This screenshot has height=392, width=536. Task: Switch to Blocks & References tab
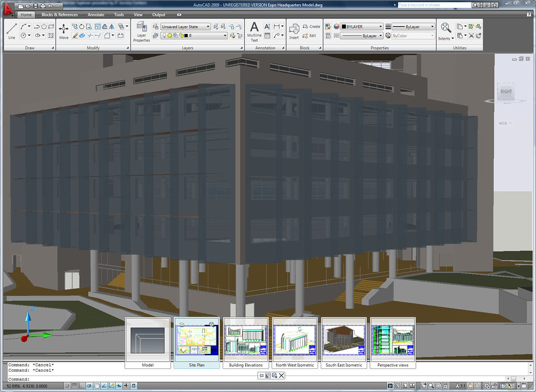click(x=60, y=15)
